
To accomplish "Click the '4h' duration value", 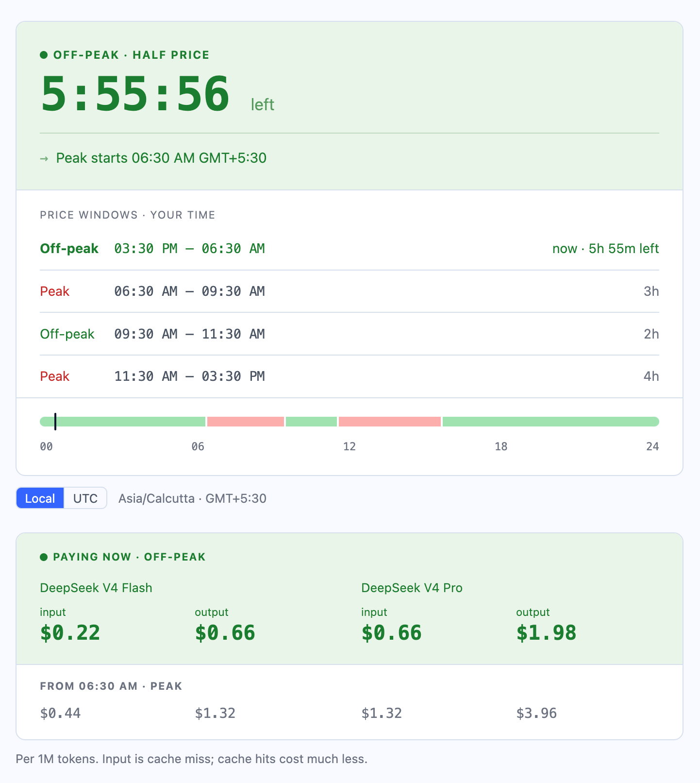I will click(x=651, y=376).
